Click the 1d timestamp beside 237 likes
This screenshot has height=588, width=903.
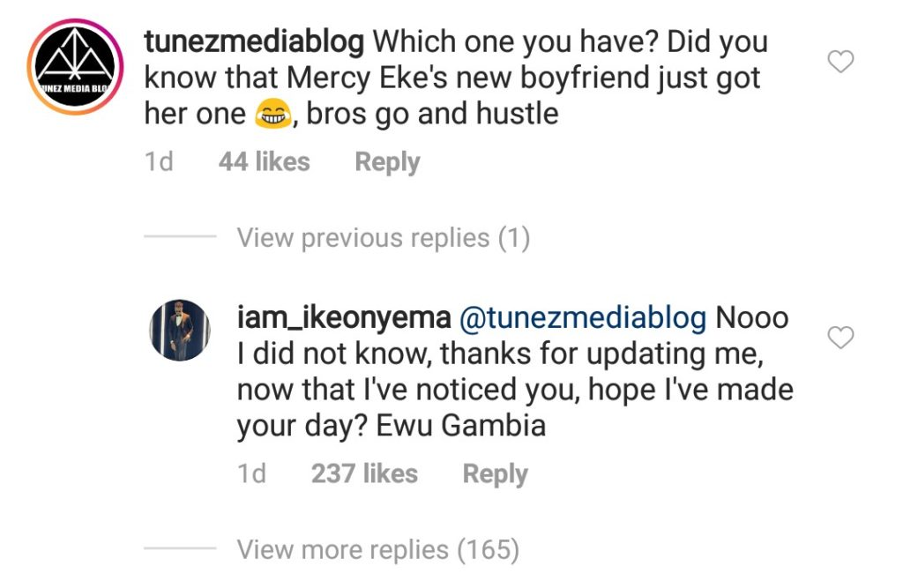[x=251, y=473]
